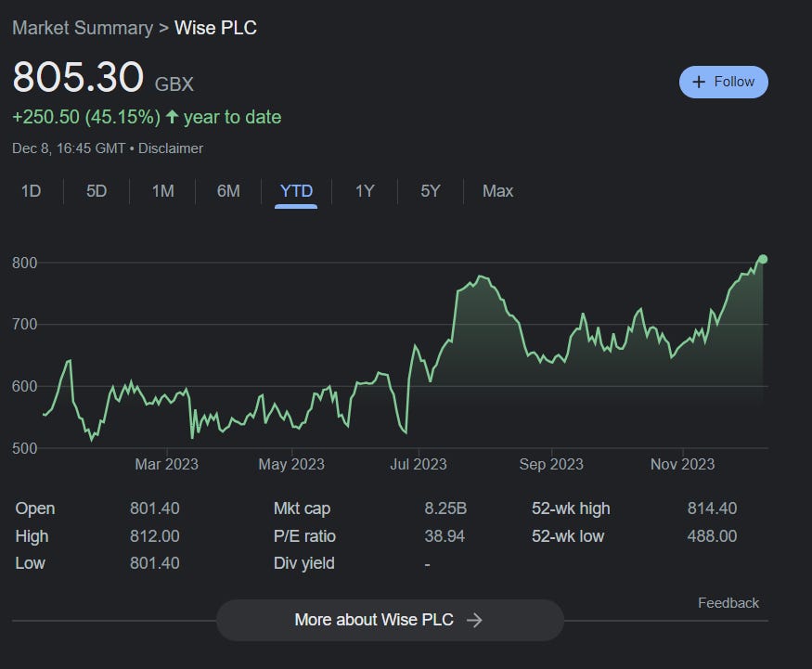This screenshot has height=669, width=812.
Task: Click the latest price dot on chart
Action: [x=763, y=259]
